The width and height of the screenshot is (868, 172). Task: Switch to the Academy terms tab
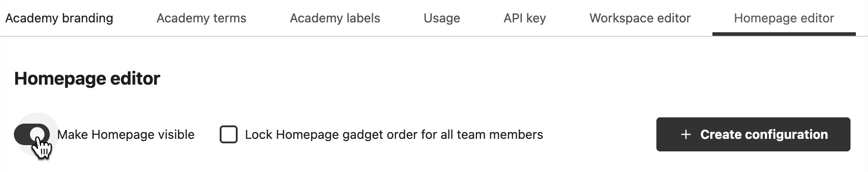[201, 18]
